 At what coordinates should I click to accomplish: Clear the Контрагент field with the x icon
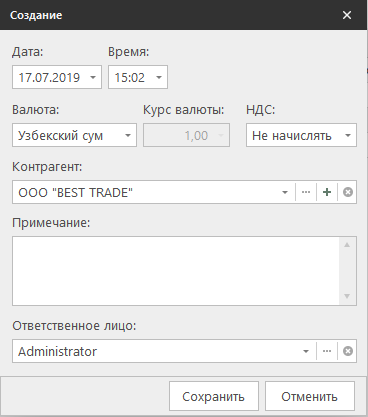tap(348, 192)
